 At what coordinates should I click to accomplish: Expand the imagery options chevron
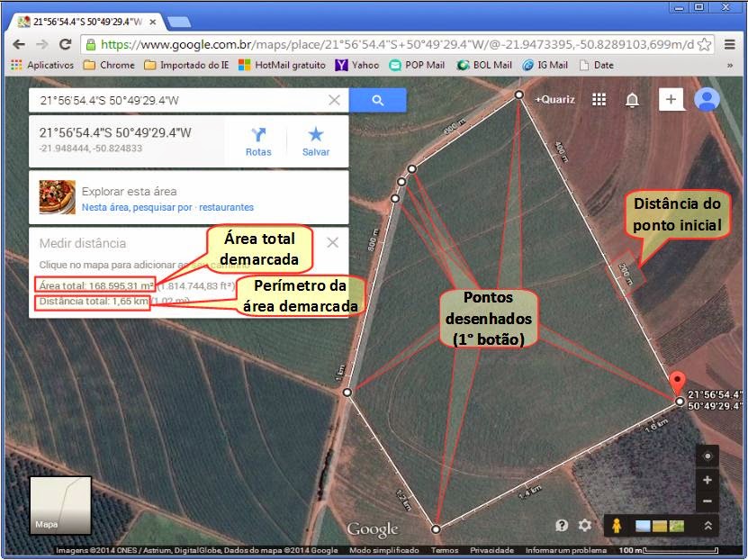point(708,526)
